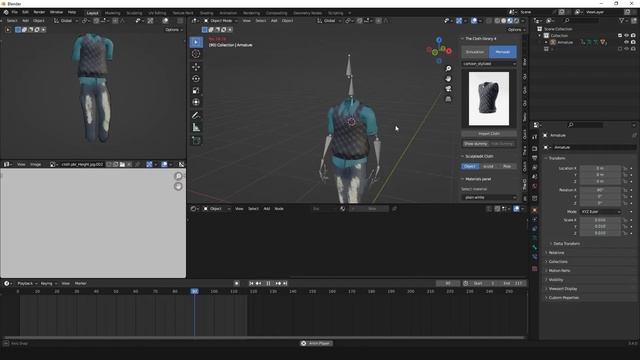Open Options in the main viewport header
Screen dimensions: 640x360
point(516,29)
